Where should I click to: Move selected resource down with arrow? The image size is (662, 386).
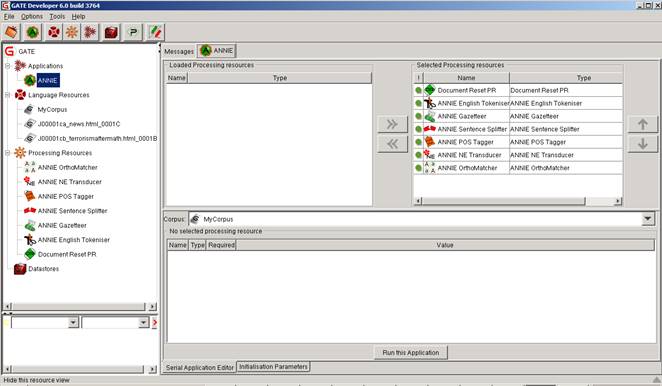point(642,144)
